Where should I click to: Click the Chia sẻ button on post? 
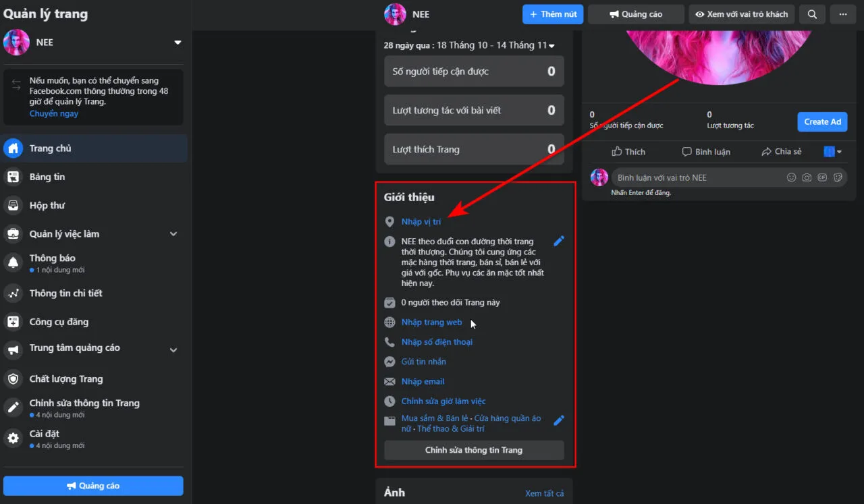coord(781,152)
